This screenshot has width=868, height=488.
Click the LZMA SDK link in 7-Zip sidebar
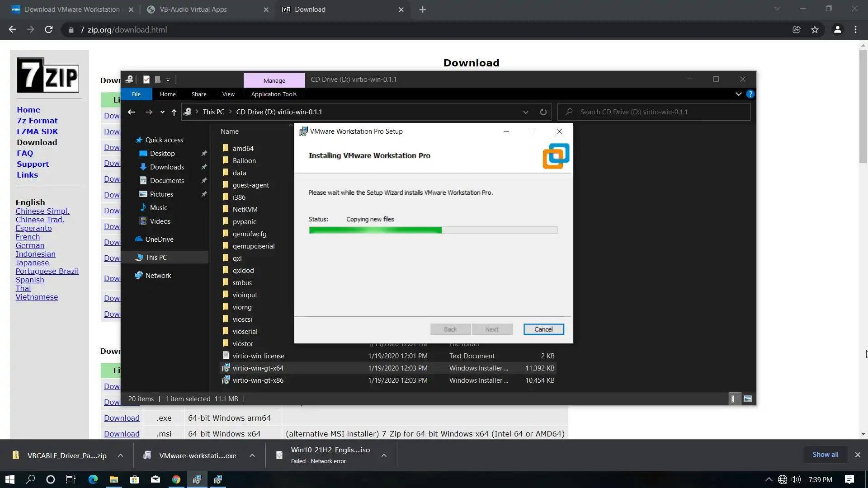pyautogui.click(x=38, y=131)
